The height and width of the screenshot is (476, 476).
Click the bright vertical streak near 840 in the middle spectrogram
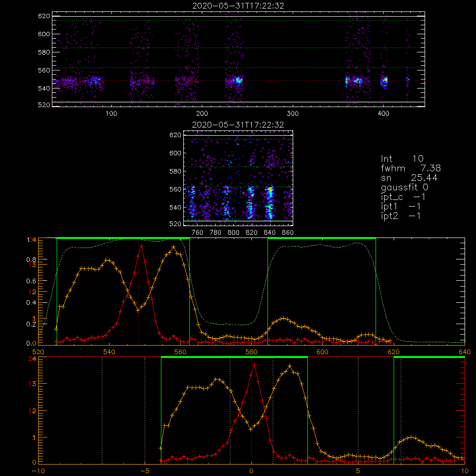point(269,203)
